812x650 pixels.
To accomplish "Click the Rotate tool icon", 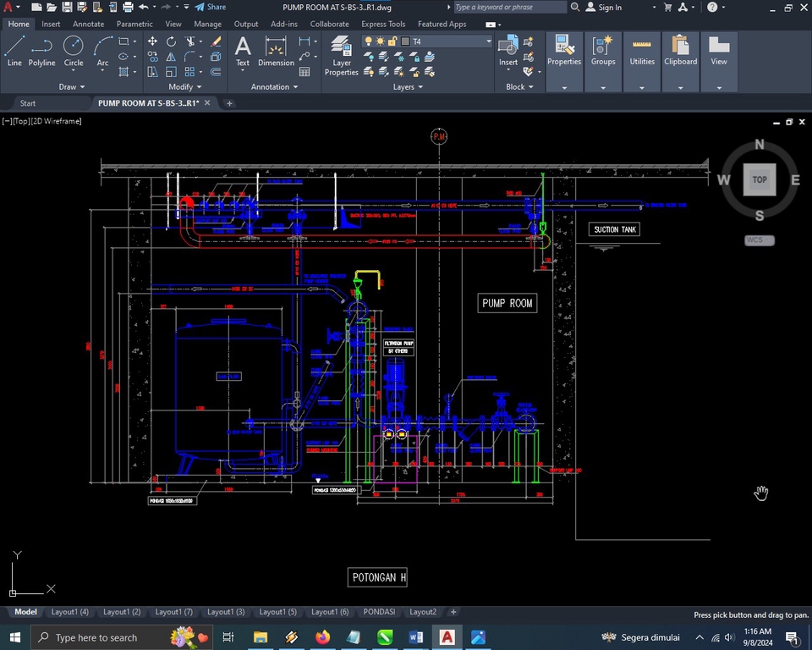I will tap(171, 41).
